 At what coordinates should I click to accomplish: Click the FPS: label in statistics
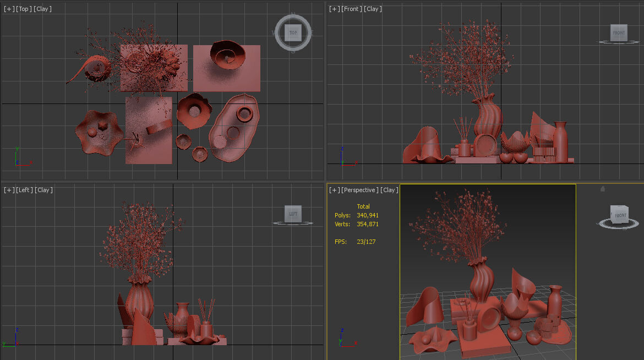click(x=341, y=242)
